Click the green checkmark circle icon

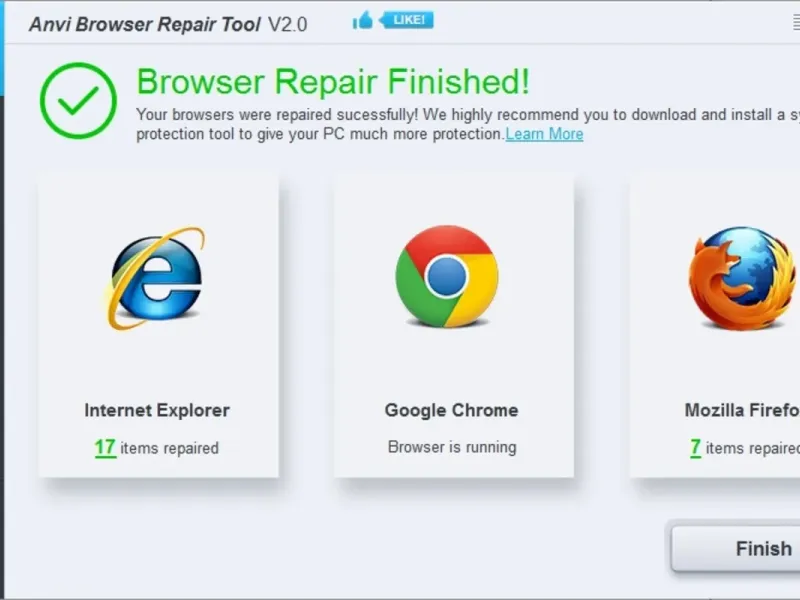click(78, 101)
